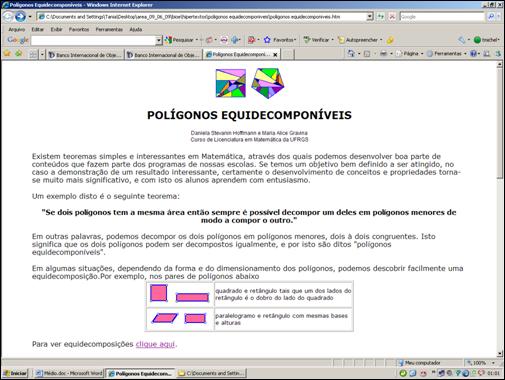Click the Home page icon
The width and height of the screenshot is (505, 380).
[351, 54]
